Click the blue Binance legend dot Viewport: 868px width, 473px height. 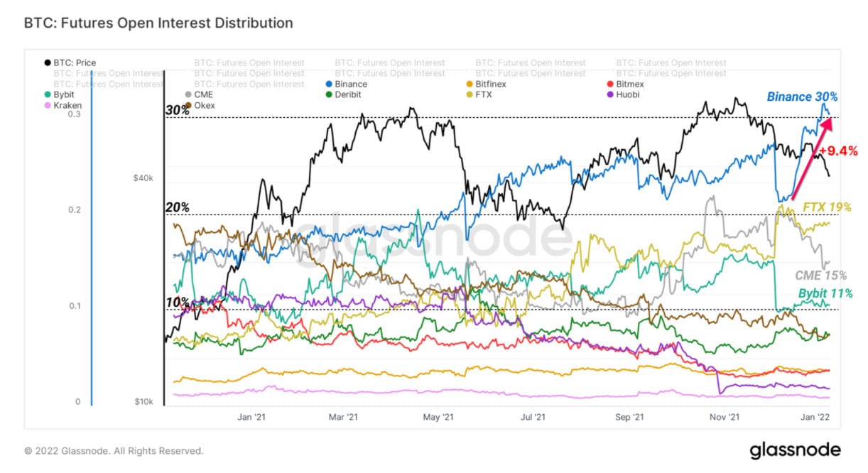(x=328, y=84)
